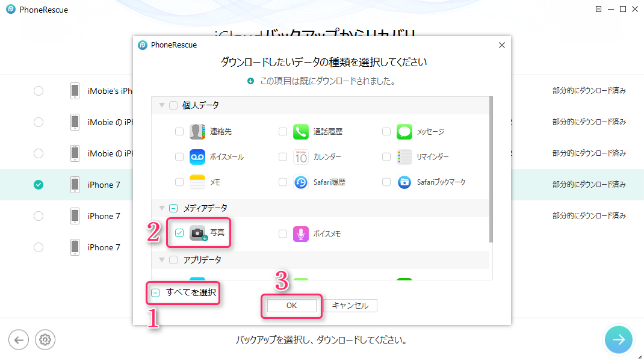Click the phone icon of iMobie's iPhone row
644x361 pixels.
[75, 91]
